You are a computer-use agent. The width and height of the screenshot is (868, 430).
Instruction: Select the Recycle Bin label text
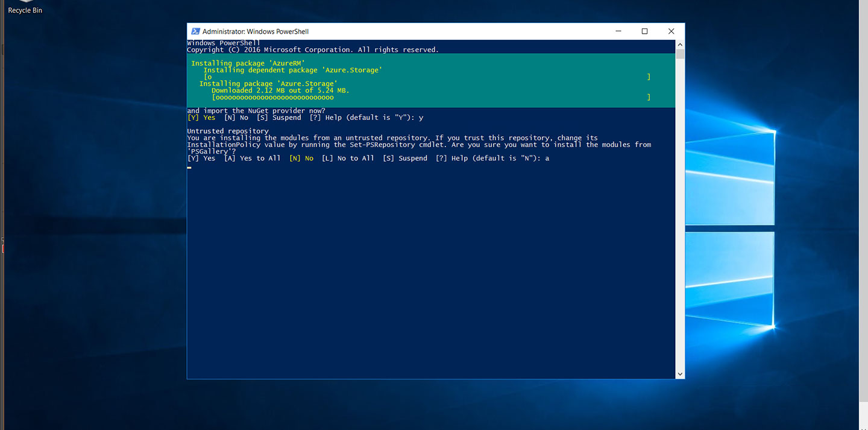(x=25, y=11)
